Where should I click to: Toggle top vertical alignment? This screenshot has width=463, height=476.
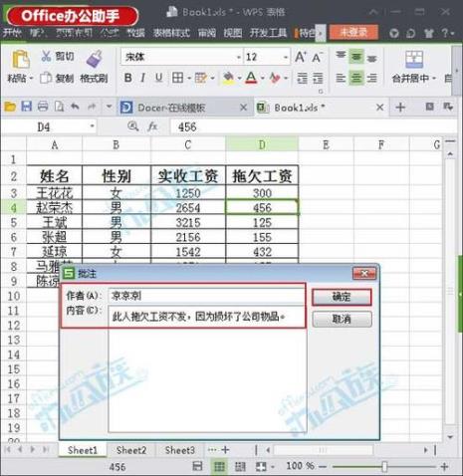341,56
